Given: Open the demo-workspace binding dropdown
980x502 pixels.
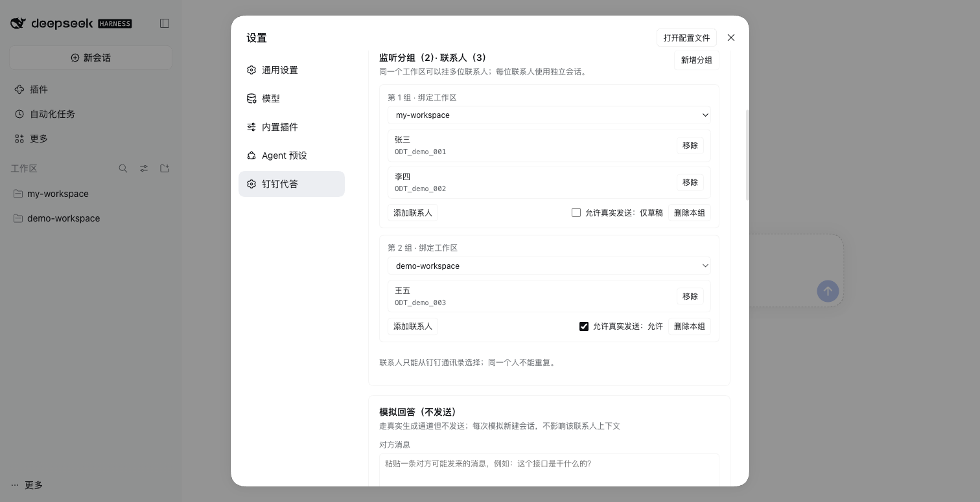Looking at the screenshot, I should coord(550,266).
